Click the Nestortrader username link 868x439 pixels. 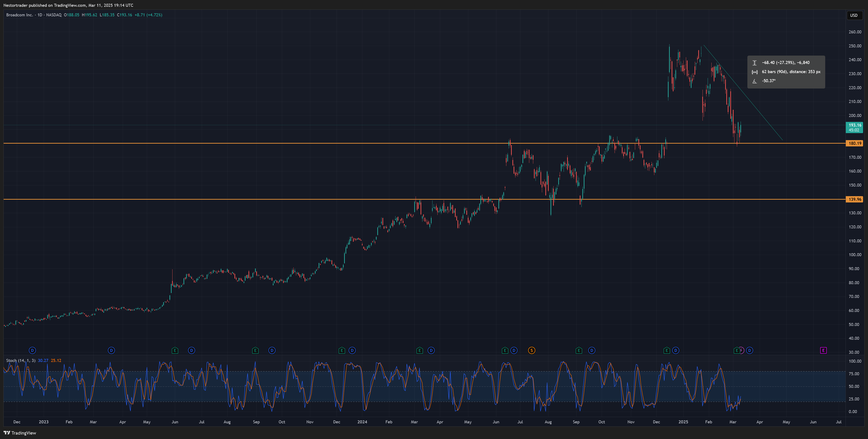coord(15,5)
